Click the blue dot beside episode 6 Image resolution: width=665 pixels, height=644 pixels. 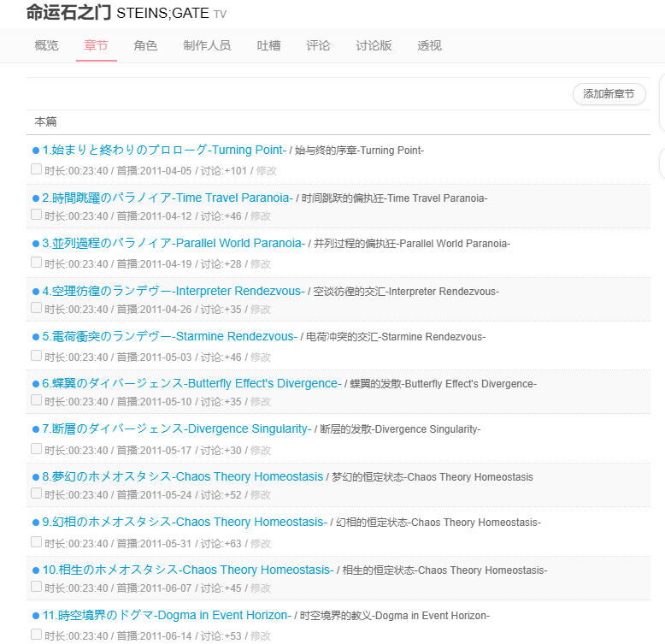coord(36,384)
